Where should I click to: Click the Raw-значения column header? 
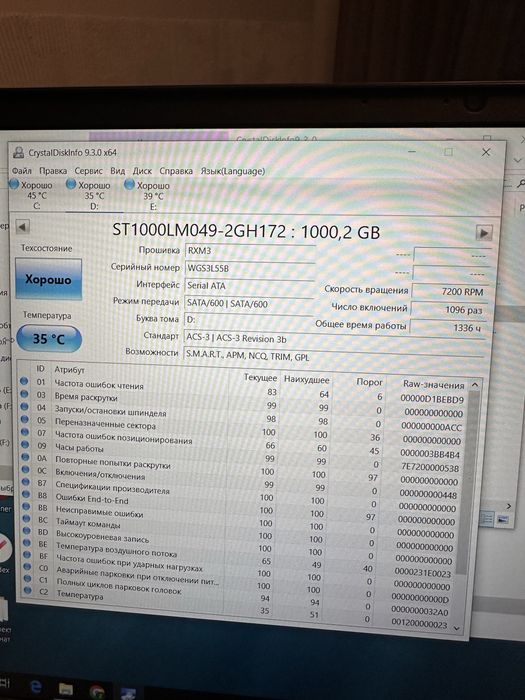click(433, 384)
